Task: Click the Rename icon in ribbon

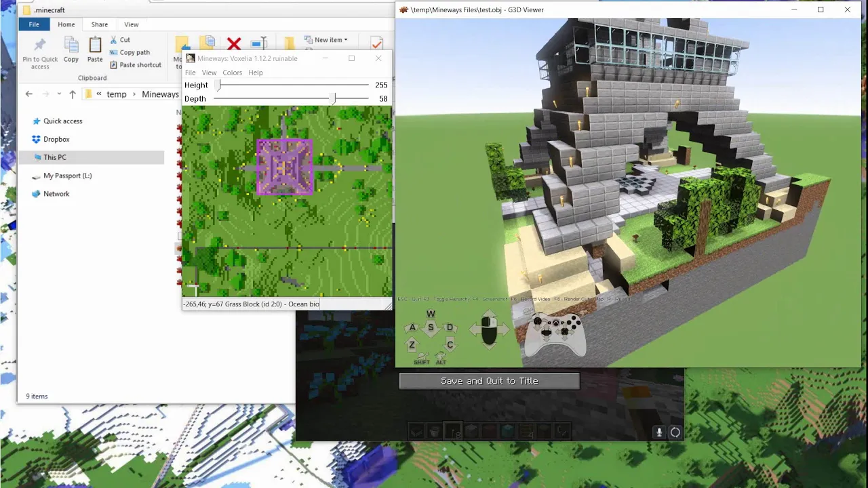Action: pyautogui.click(x=258, y=43)
